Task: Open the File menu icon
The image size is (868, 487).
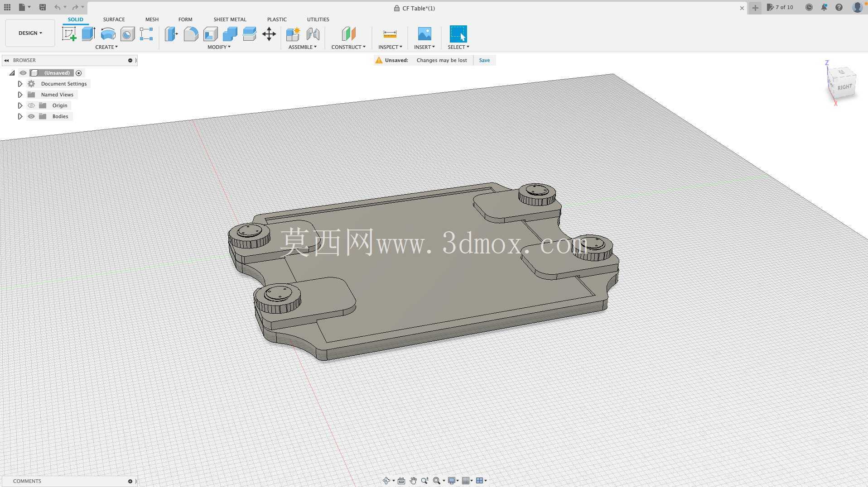Action: 22,7
